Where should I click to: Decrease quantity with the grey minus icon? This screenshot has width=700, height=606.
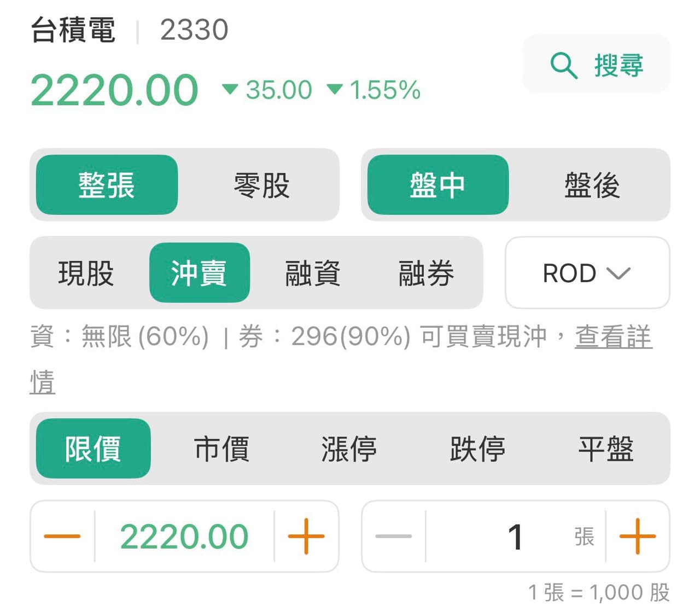point(394,536)
